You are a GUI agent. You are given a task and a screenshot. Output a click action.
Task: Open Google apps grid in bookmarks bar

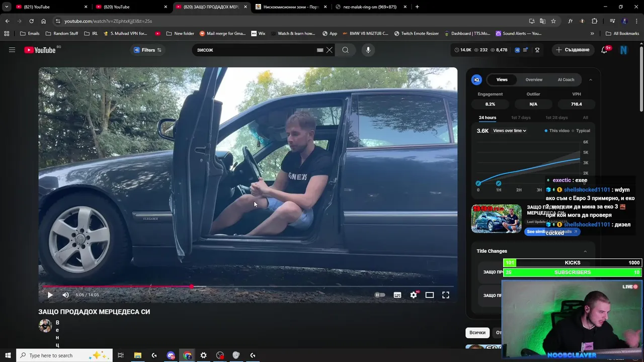[x=7, y=34]
